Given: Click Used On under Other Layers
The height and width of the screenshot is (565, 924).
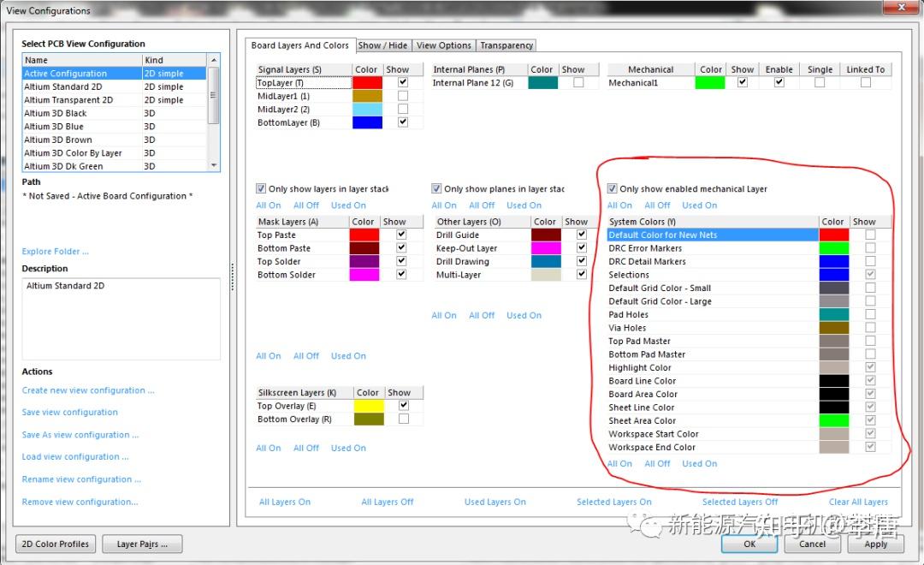Looking at the screenshot, I should tap(524, 316).
